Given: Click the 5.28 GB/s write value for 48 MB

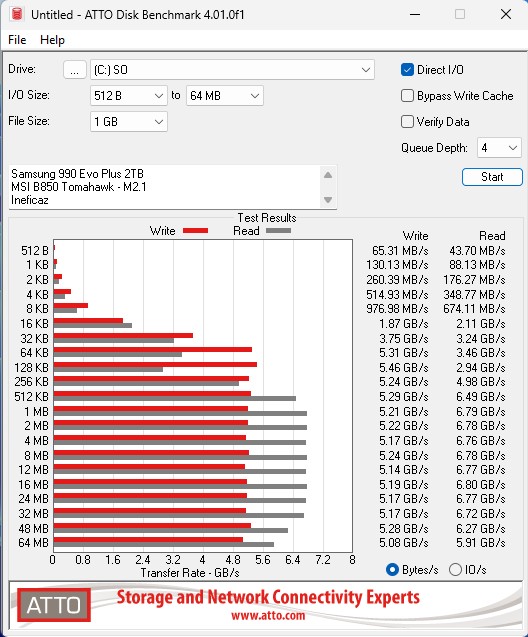Looking at the screenshot, I should click(404, 529).
